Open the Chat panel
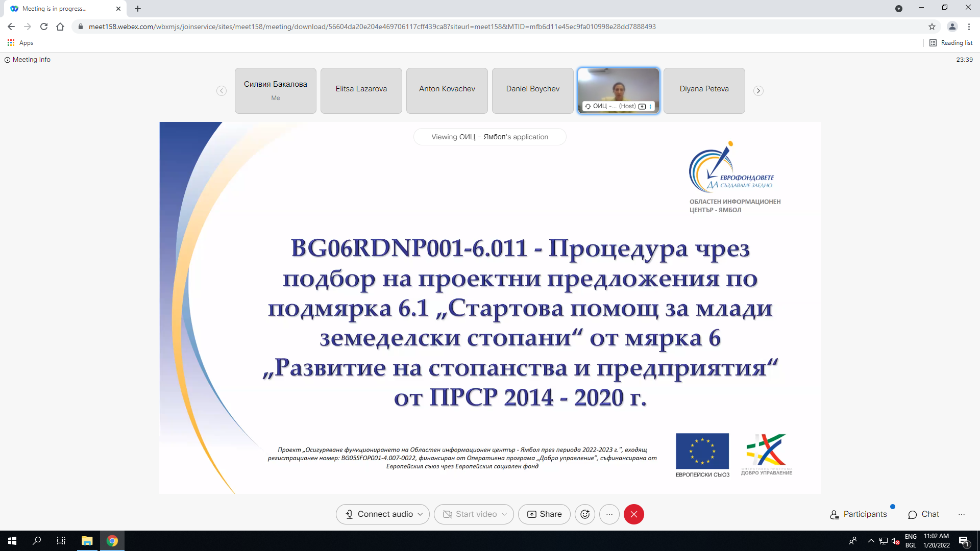This screenshot has height=551, width=980. tap(924, 514)
